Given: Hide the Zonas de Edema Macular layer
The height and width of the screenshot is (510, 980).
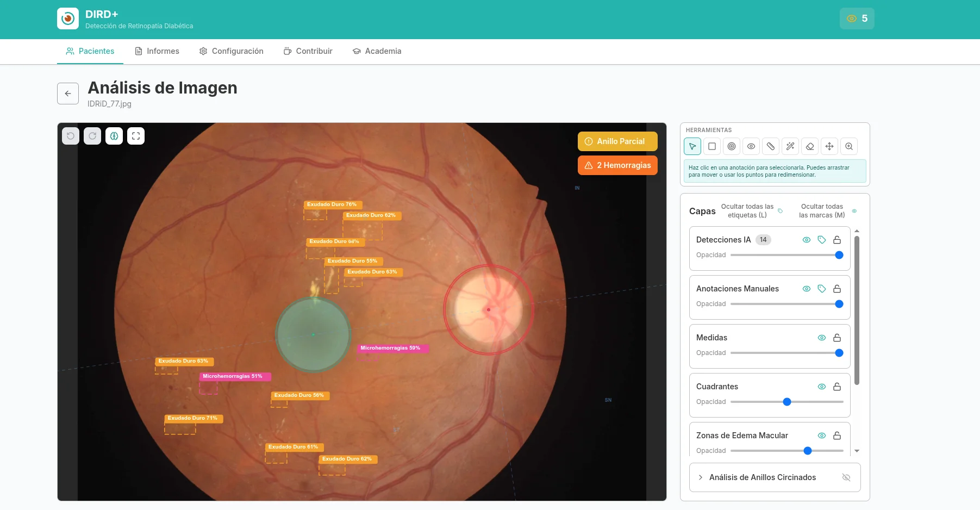Looking at the screenshot, I should coord(822,436).
